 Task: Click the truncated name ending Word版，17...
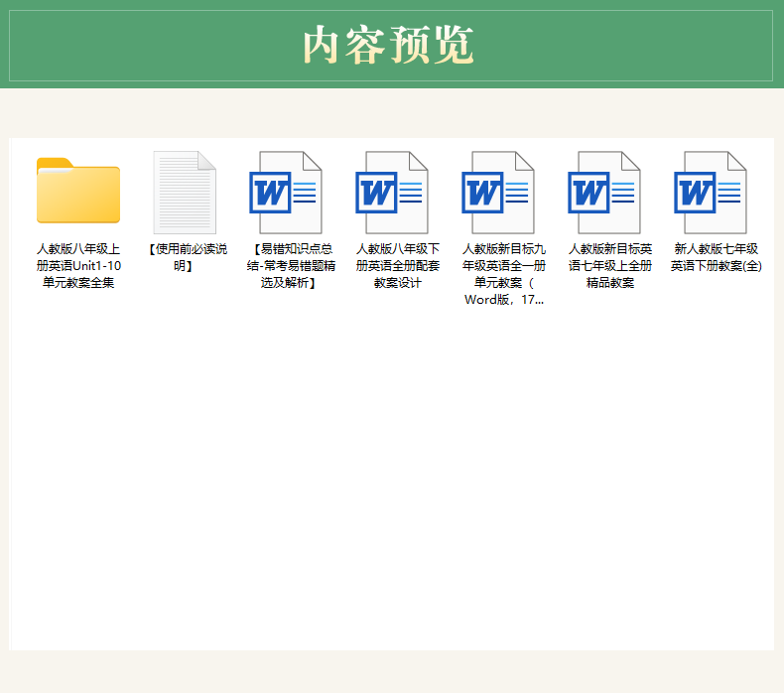[x=503, y=274]
